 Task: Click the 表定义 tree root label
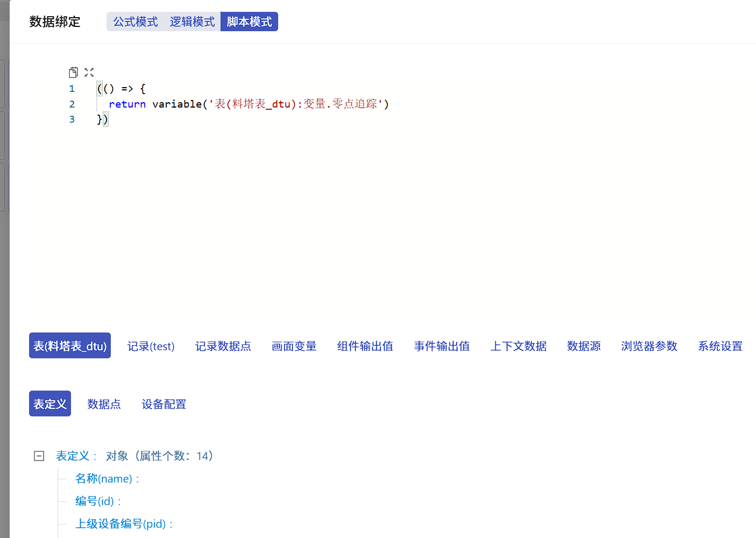pyautogui.click(x=73, y=456)
